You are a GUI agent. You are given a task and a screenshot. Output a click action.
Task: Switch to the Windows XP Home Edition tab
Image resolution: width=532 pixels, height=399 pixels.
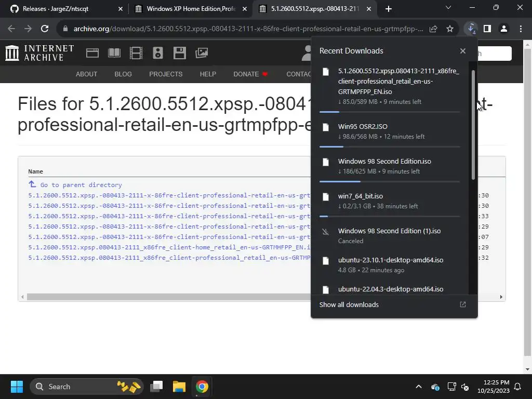click(191, 9)
